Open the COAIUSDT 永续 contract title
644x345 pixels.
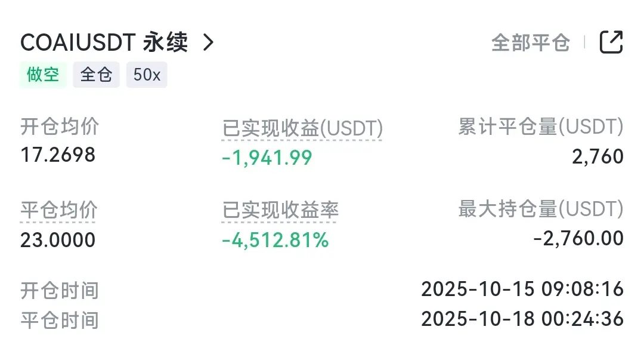pyautogui.click(x=104, y=42)
